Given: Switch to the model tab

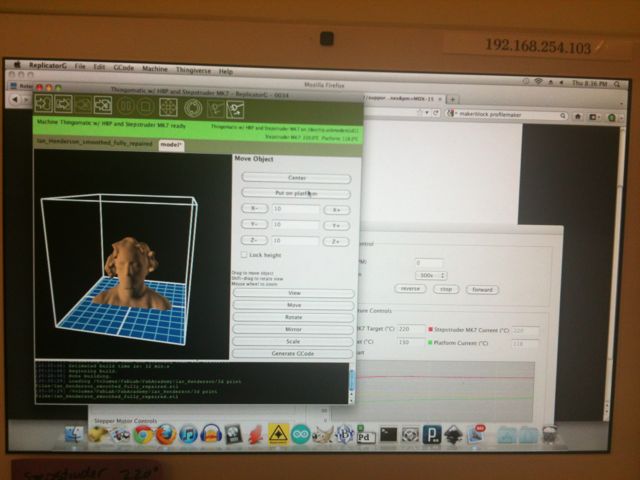Looking at the screenshot, I should point(171,145).
